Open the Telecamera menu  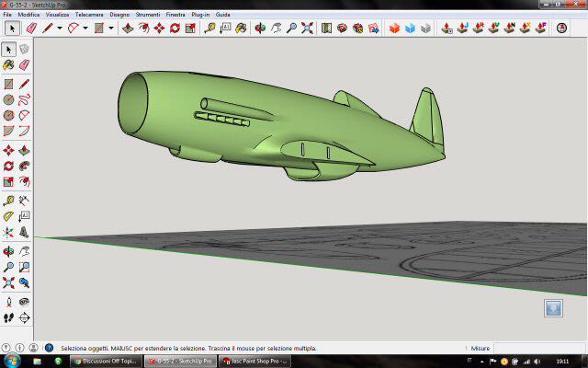point(89,16)
